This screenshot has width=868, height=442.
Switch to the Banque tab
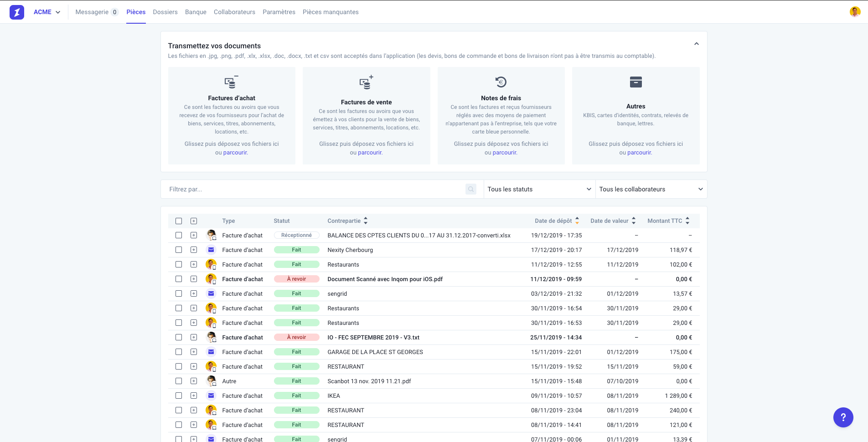pyautogui.click(x=196, y=12)
